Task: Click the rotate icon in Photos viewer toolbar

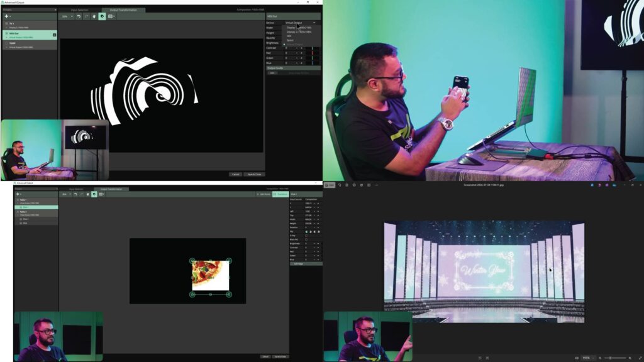Action: pos(339,185)
